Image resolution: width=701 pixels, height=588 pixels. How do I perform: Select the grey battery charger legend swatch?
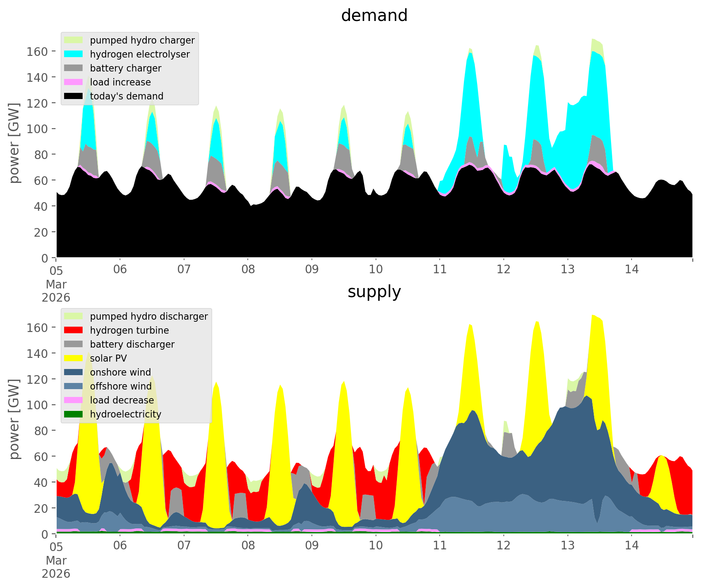click(x=74, y=68)
